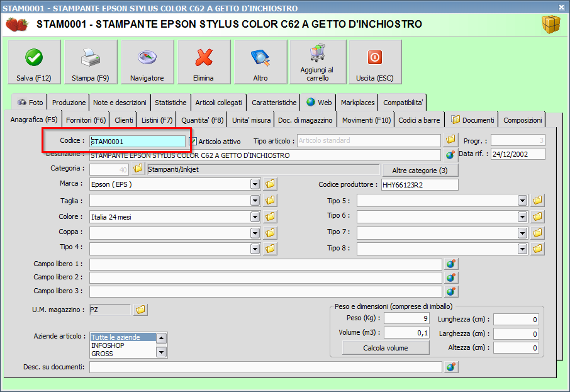
Task: Click folder icon beside Tipo 8 dropdown
Action: 537,249
